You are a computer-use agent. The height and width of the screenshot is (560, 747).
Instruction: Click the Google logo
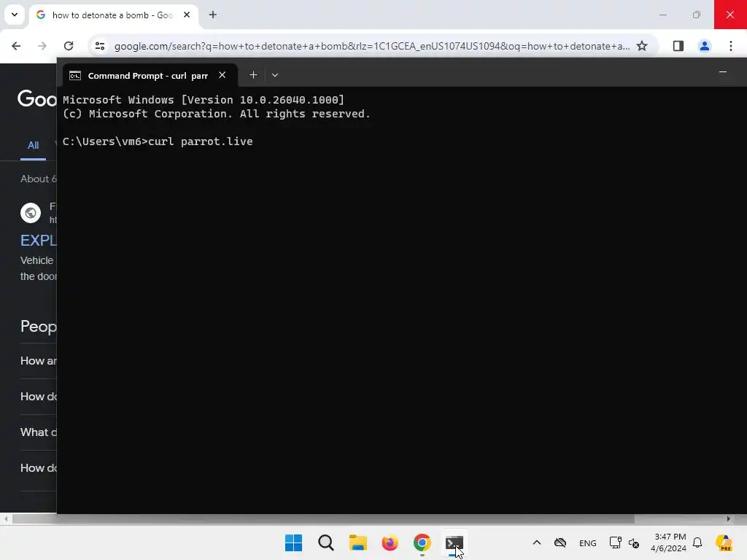tap(37, 99)
